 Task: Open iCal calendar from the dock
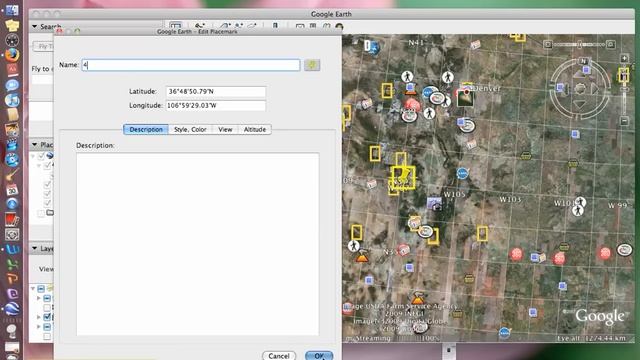pyautogui.click(x=12, y=189)
